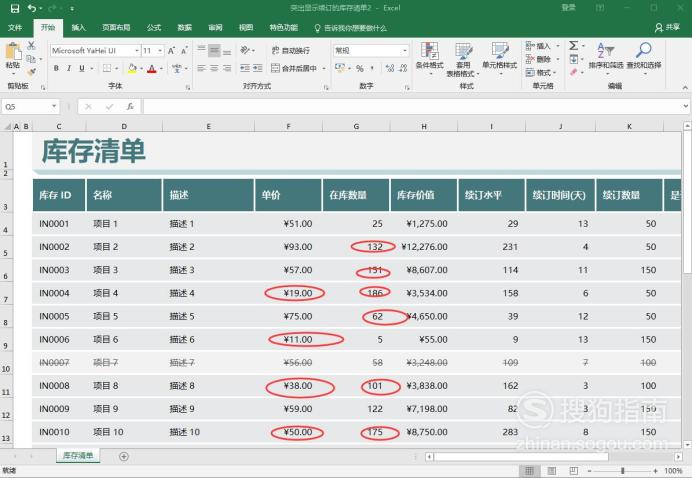The image size is (692, 478).
Task: Collapse the ribbon
Action: pos(685,87)
